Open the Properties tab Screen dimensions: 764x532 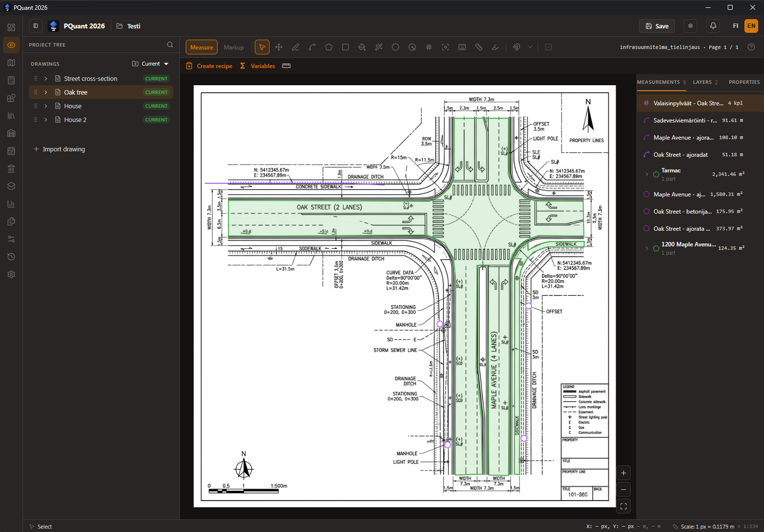(744, 82)
